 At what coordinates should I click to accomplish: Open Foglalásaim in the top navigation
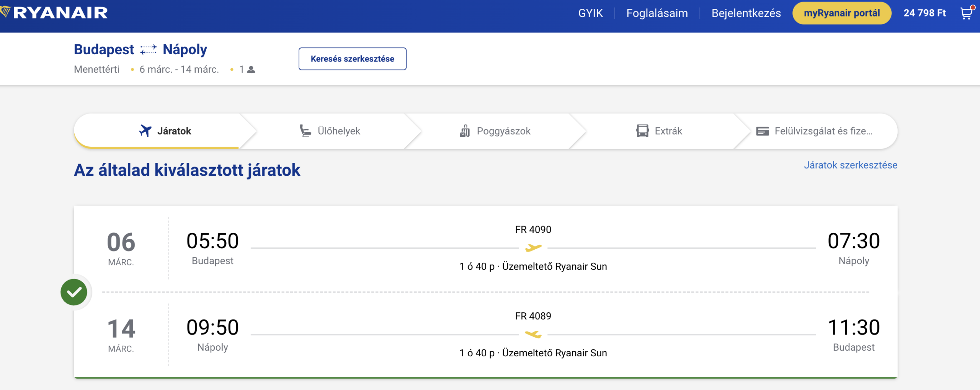click(657, 13)
